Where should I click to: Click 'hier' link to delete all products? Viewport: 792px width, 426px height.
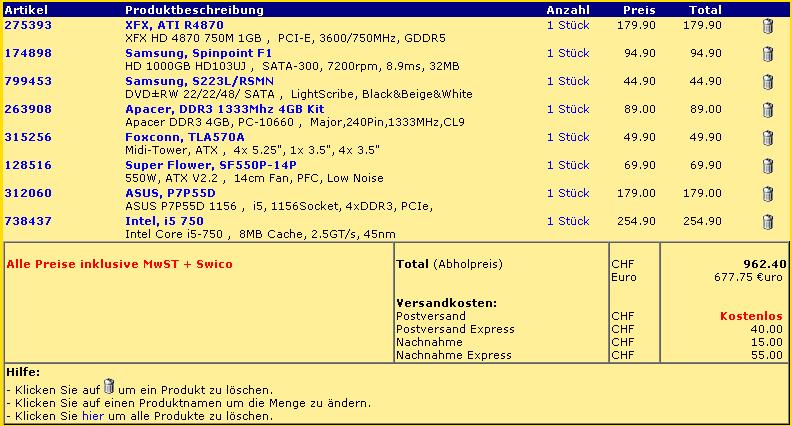(92, 416)
